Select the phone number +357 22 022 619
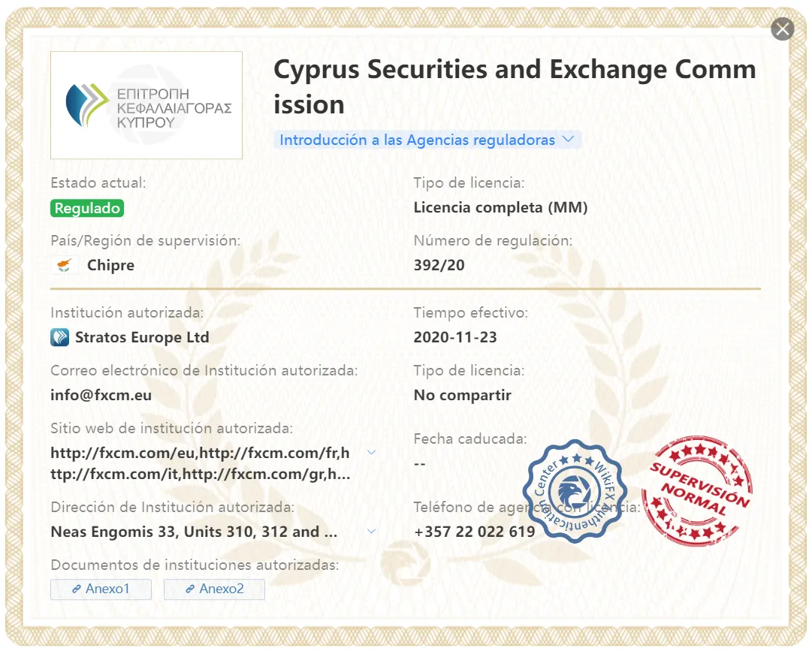 [475, 532]
